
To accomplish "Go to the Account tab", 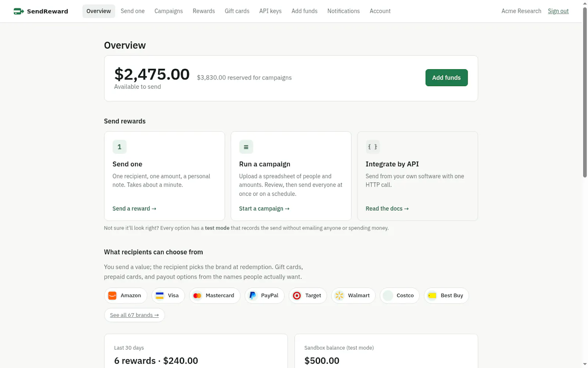I will pos(380,11).
